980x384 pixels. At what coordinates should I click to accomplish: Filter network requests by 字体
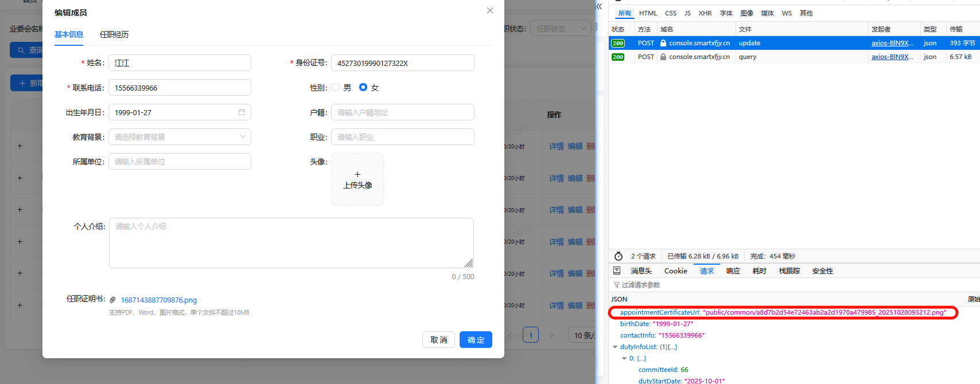pos(726,13)
